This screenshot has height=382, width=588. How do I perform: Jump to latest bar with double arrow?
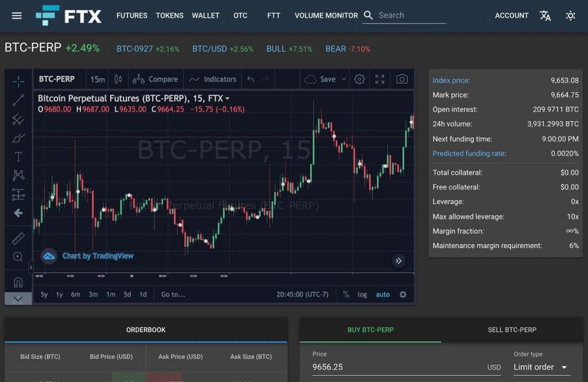pyautogui.click(x=399, y=261)
